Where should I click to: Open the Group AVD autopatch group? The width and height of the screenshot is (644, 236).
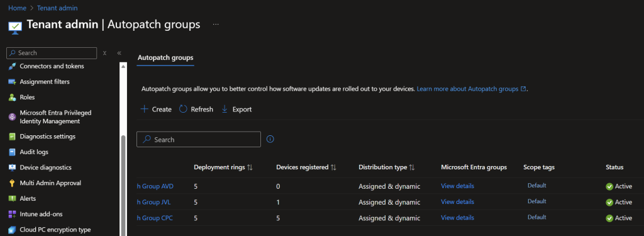[155, 186]
